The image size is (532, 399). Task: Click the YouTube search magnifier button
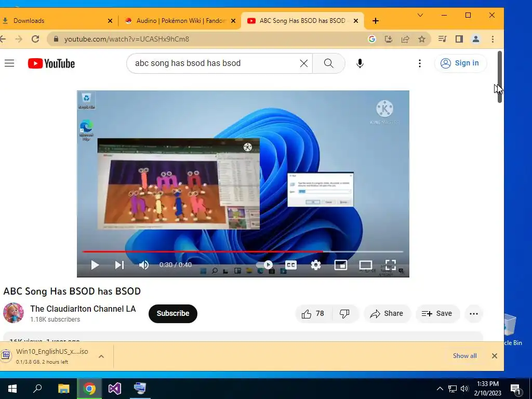(328, 63)
